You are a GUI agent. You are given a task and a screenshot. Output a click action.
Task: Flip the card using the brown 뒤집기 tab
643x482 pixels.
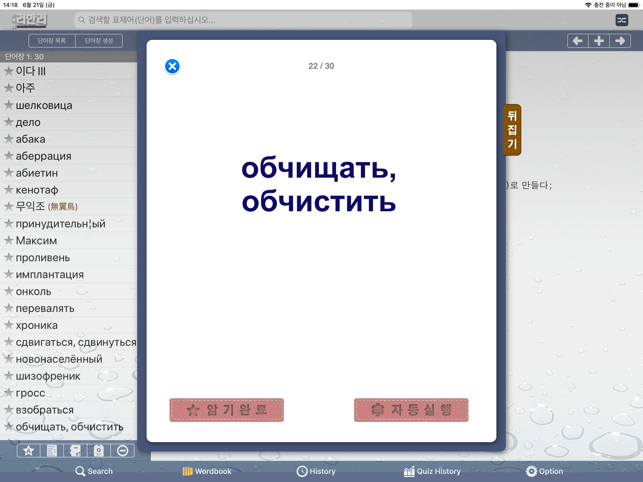click(x=512, y=130)
